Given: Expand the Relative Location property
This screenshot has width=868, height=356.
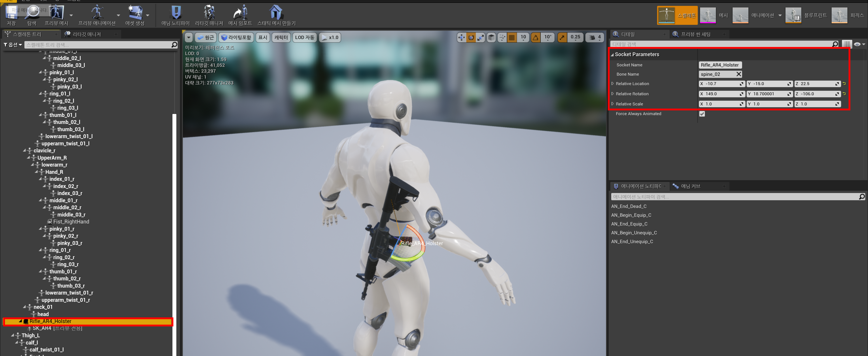Looking at the screenshot, I should click(x=612, y=84).
